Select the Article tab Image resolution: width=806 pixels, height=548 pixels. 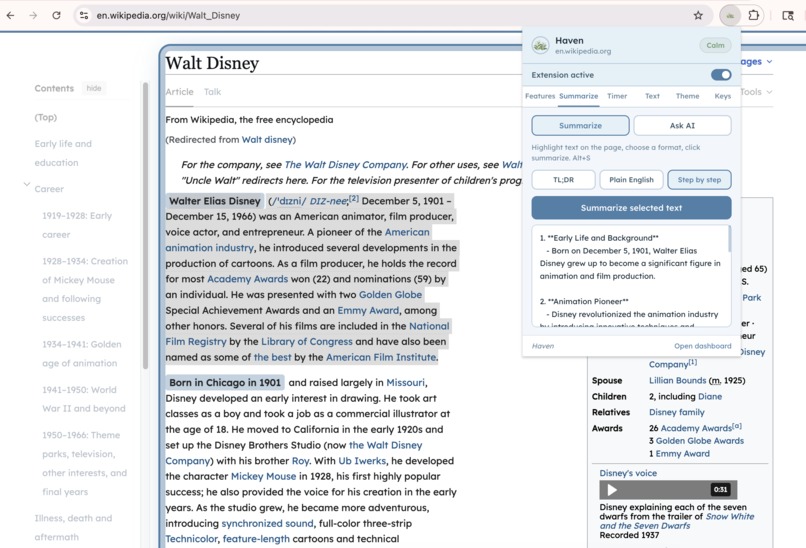coord(179,92)
